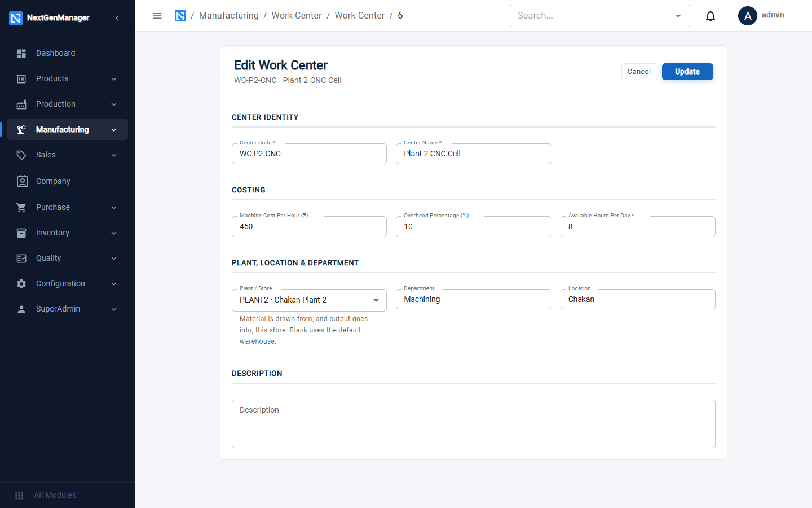Open the Configuration menu item
This screenshot has height=508, width=812.
67,283
